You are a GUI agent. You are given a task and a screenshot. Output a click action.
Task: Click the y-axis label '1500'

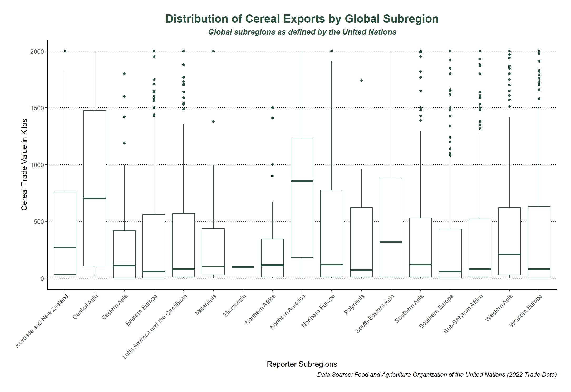click(37, 108)
